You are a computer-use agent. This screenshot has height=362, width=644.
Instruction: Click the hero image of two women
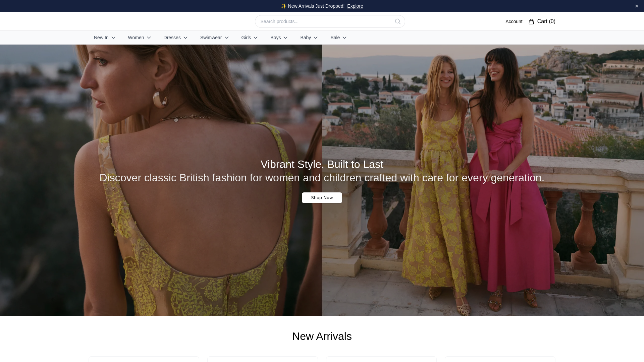483,180
